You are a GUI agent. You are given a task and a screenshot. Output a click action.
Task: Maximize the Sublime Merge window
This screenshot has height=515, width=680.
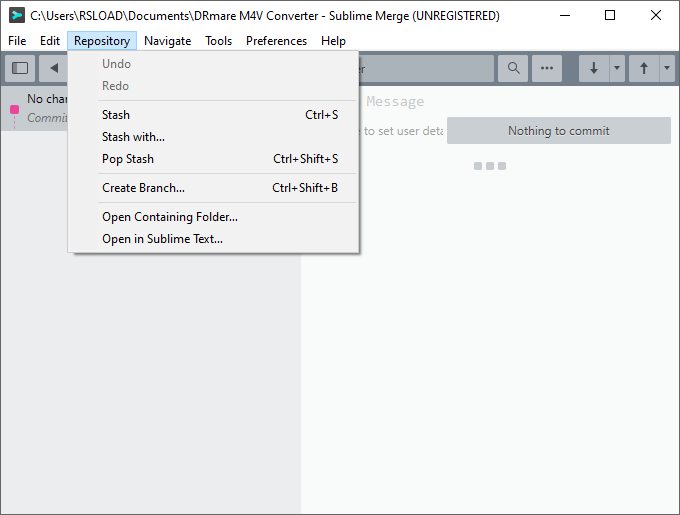610,16
